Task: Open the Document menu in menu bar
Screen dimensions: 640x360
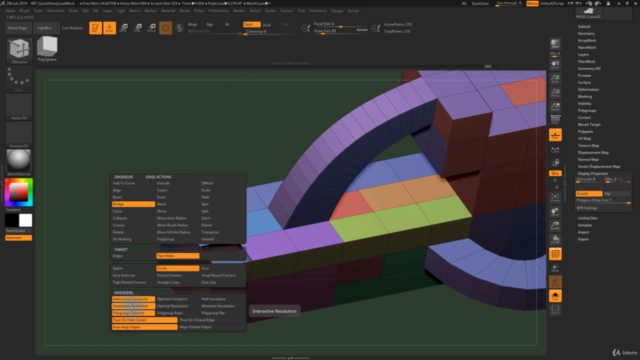Action: point(56,11)
